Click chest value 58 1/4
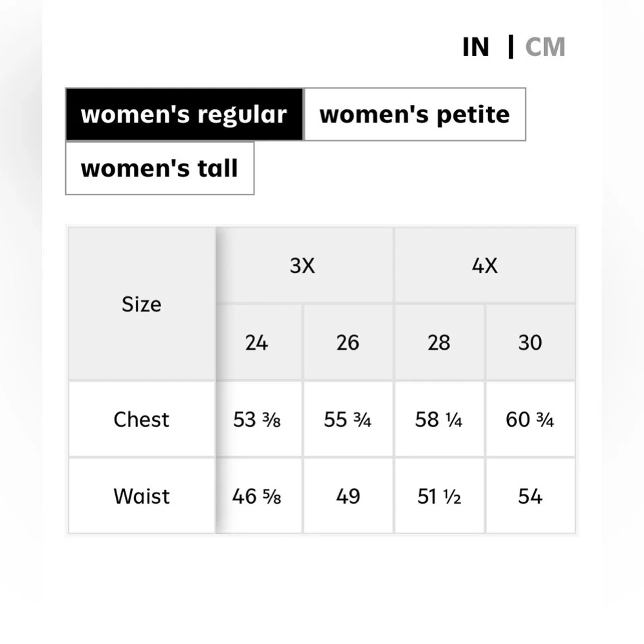 click(x=439, y=419)
